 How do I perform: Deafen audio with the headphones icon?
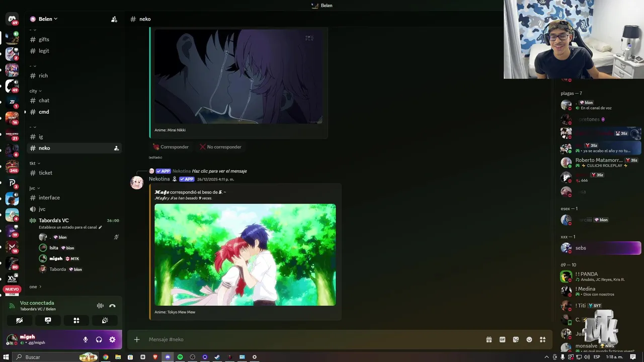pos(99,339)
